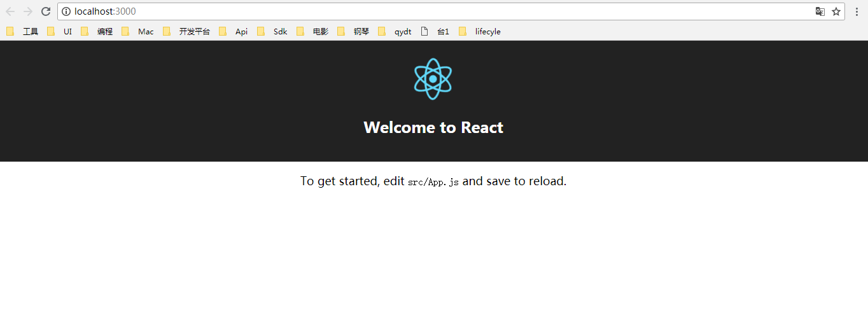Open the 台1 bookmark page

[x=435, y=31]
